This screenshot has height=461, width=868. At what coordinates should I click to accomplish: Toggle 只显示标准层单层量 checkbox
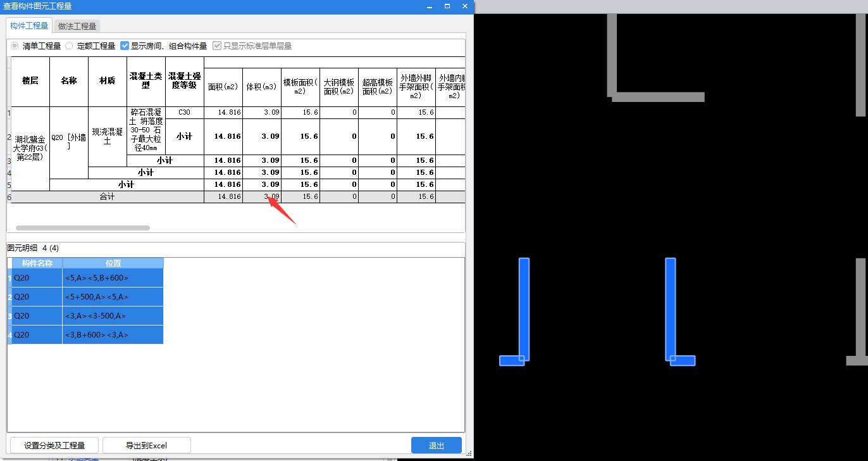click(x=217, y=46)
